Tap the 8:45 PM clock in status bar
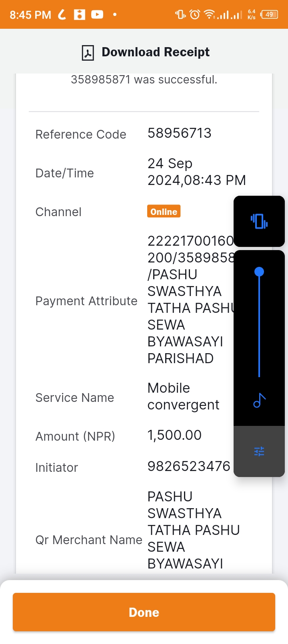Screen dimensions: 288x644 30,15
